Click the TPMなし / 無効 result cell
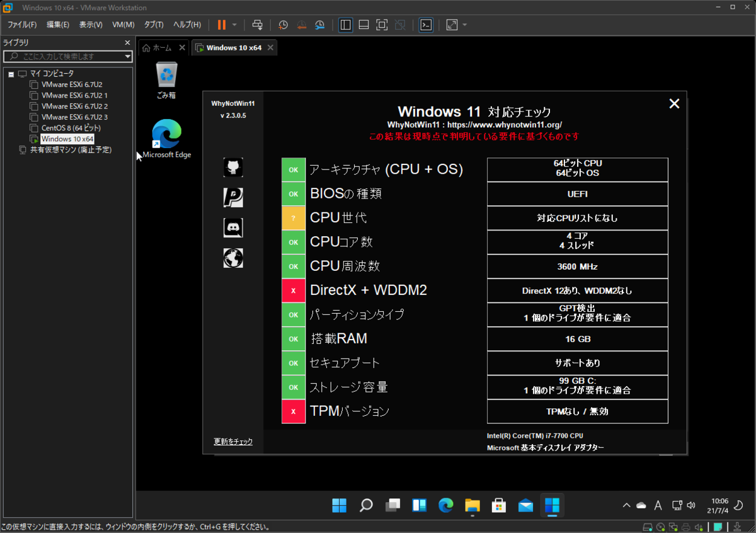The image size is (756, 533). point(578,411)
